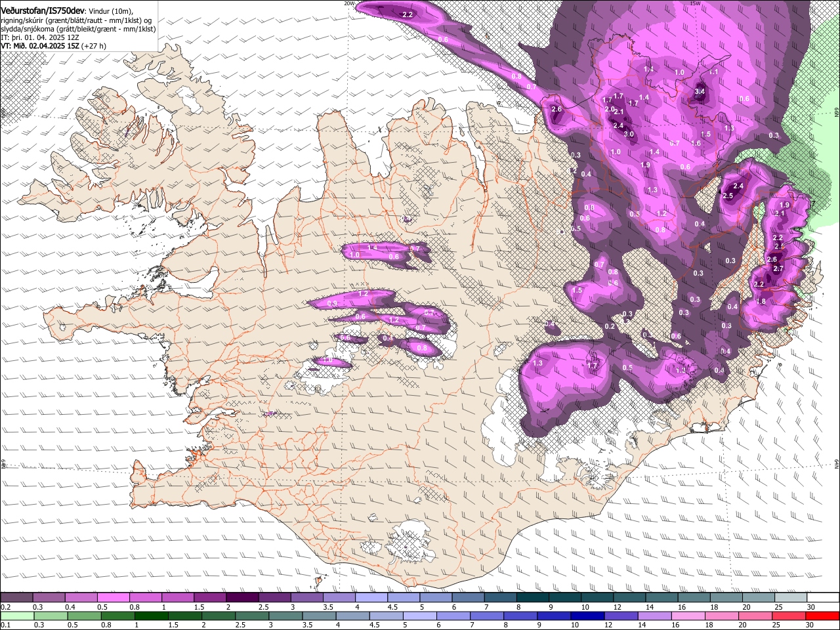Image resolution: width=840 pixels, height=630 pixels.
Task: Click the 15W longitude label
Action: (x=695, y=3)
